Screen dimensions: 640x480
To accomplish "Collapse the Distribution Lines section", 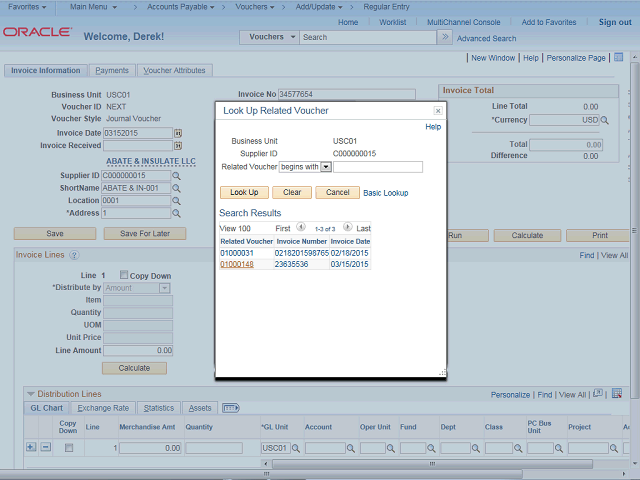I will tap(31, 394).
